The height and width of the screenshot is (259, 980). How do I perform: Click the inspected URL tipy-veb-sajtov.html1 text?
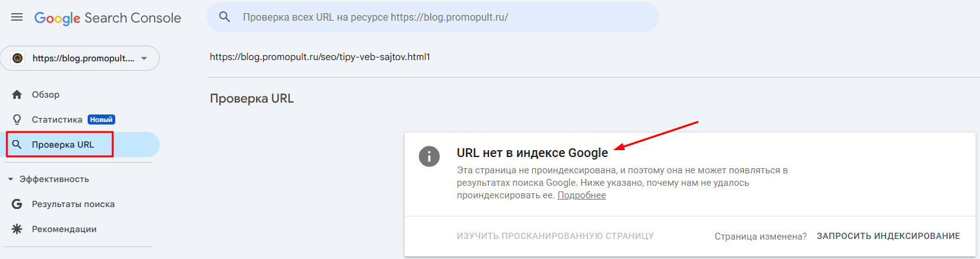pos(320,57)
